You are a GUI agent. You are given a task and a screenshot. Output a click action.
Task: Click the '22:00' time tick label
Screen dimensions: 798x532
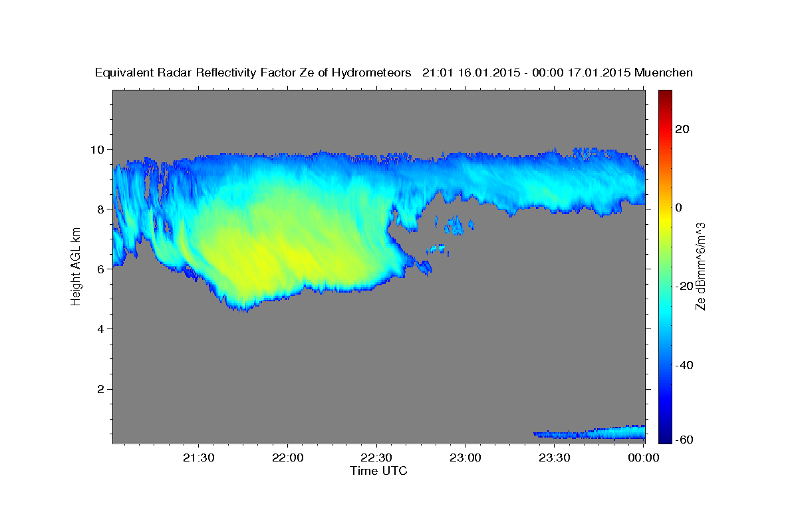(287, 458)
